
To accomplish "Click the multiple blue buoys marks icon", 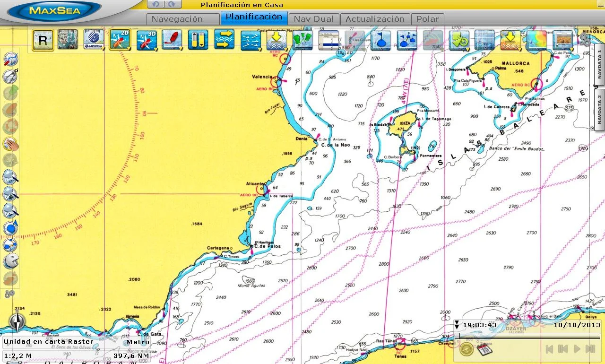I will pyautogui.click(x=406, y=40).
